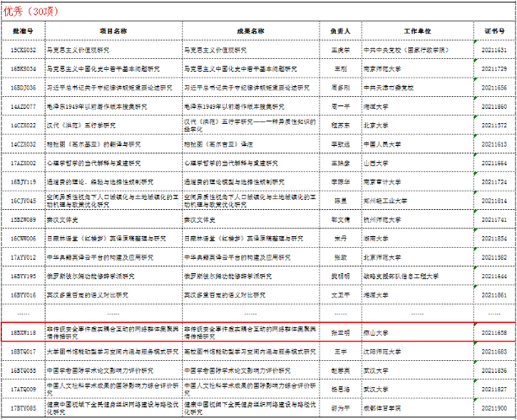Click certificate number cell 20211729

(494, 68)
